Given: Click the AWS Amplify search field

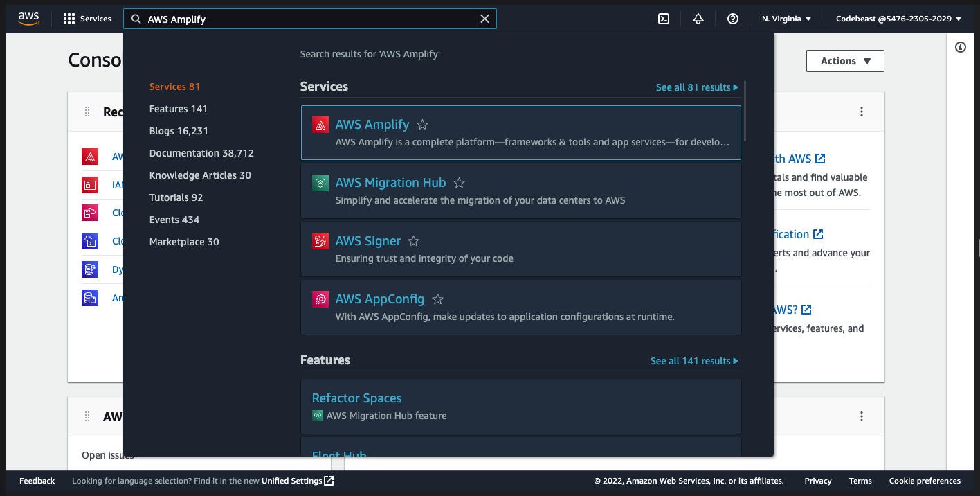Looking at the screenshot, I should [x=310, y=19].
